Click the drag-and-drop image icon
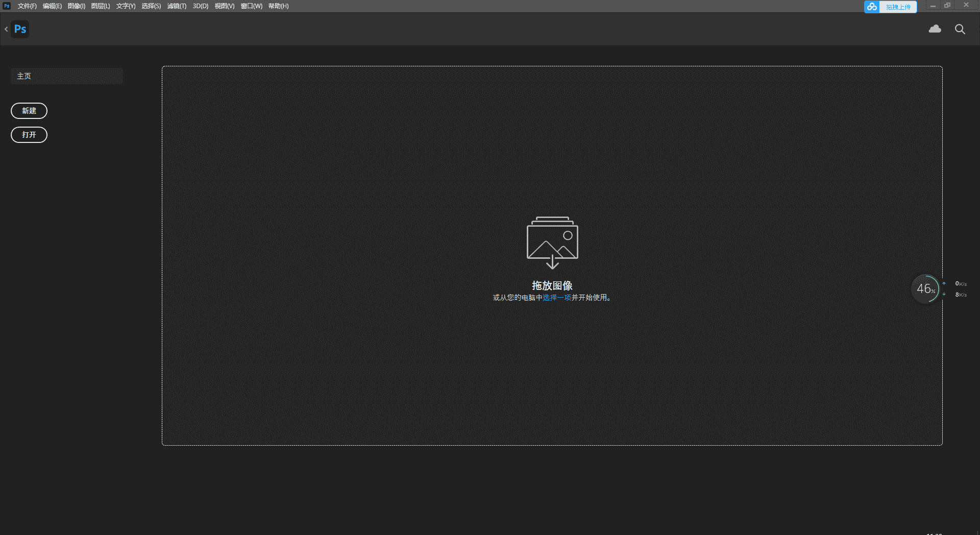Viewport: 980px width, 535px height. click(x=552, y=242)
